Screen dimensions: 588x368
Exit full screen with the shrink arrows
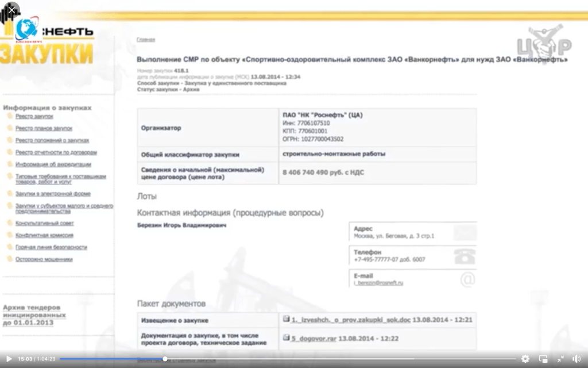[x=560, y=359]
